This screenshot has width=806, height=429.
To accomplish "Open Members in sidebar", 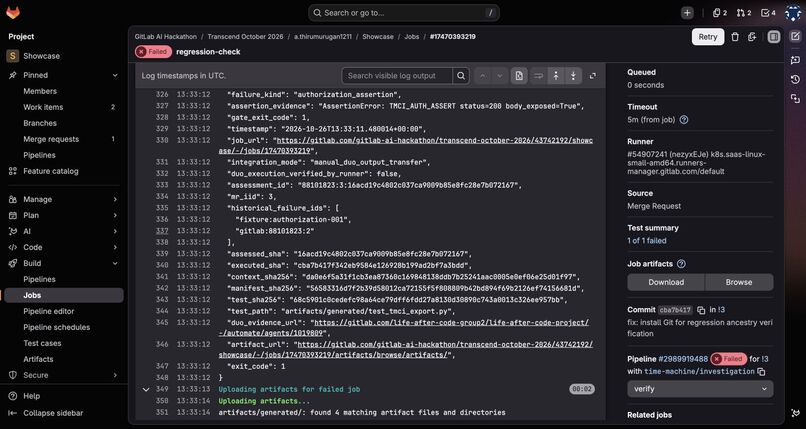I will 64,91.
